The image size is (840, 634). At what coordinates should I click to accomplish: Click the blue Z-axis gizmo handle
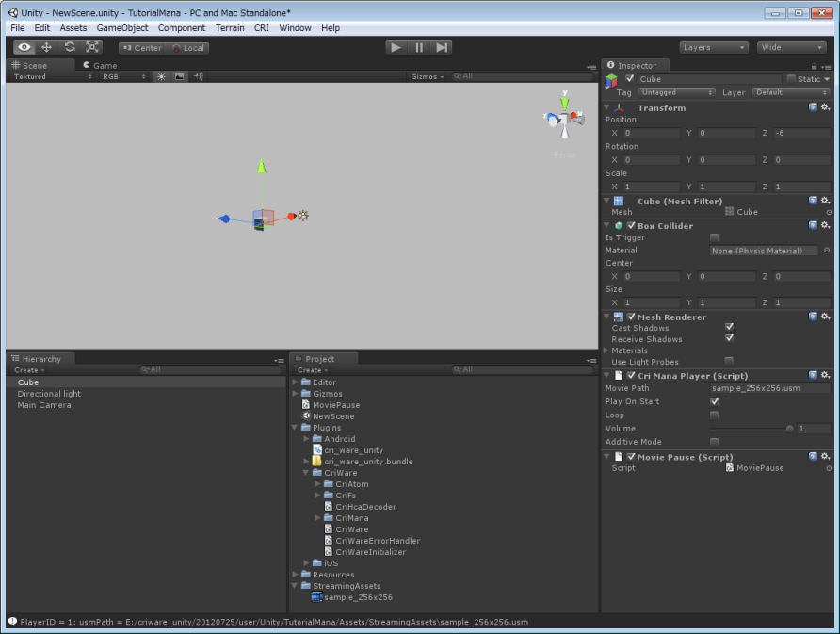point(224,219)
